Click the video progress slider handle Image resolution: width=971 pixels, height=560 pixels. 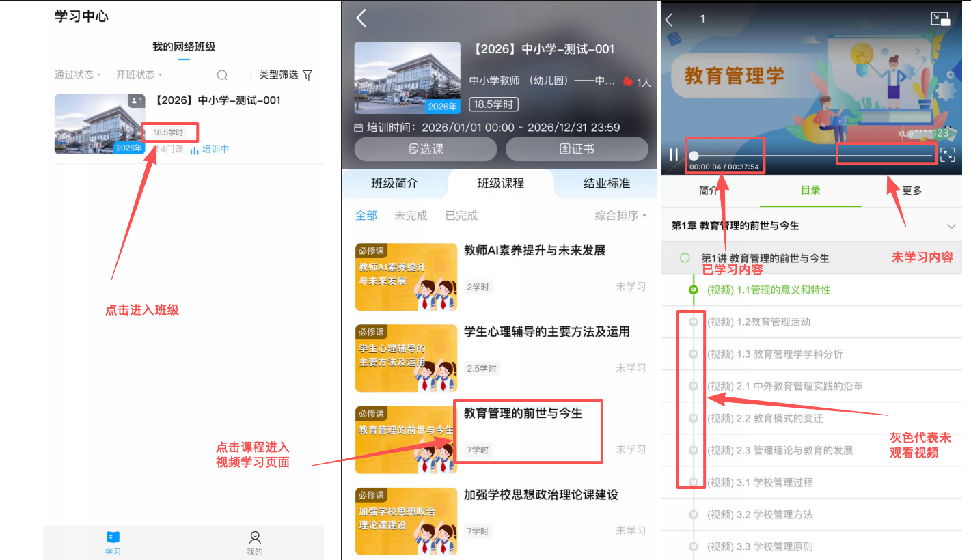click(x=694, y=156)
